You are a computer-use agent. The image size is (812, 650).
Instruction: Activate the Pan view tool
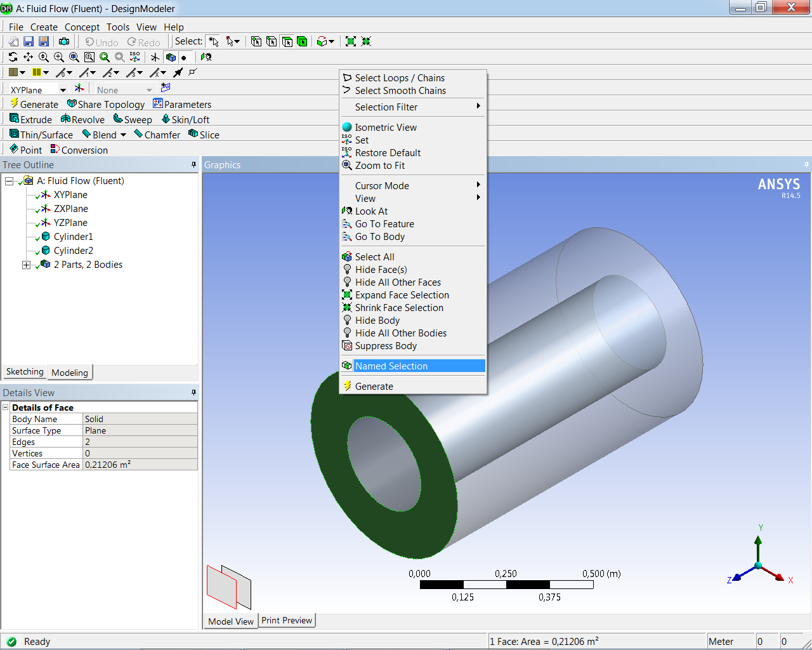tap(28, 57)
